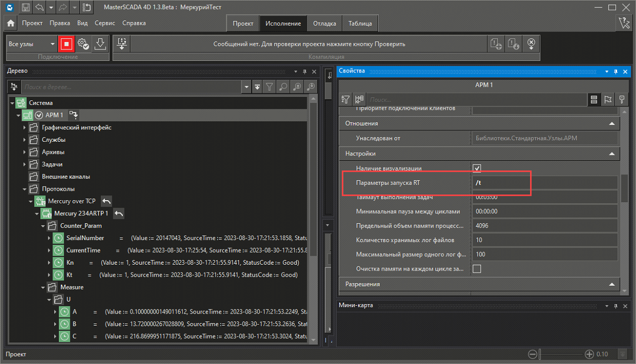The height and width of the screenshot is (364, 636).
Task: Click the gear with checkmark settings icon
Action: click(x=82, y=44)
